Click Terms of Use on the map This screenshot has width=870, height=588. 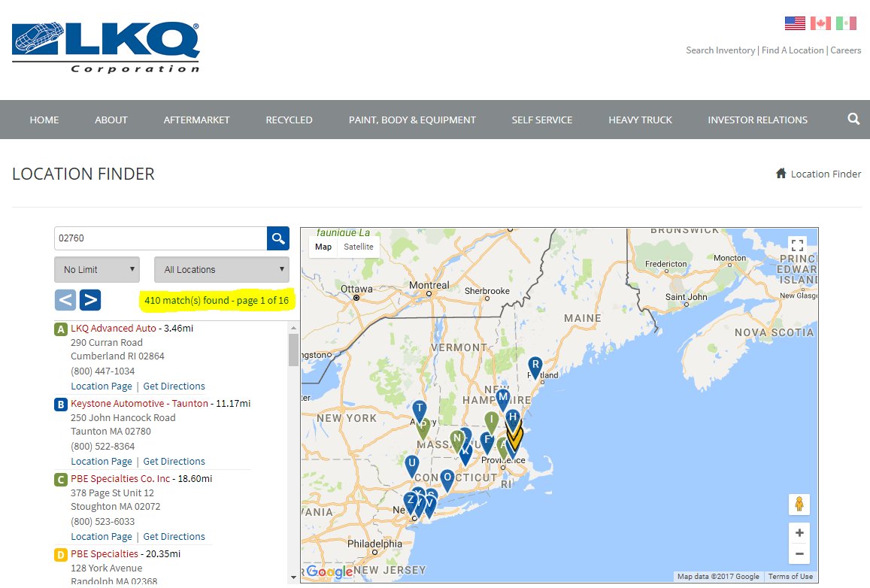pos(790,577)
